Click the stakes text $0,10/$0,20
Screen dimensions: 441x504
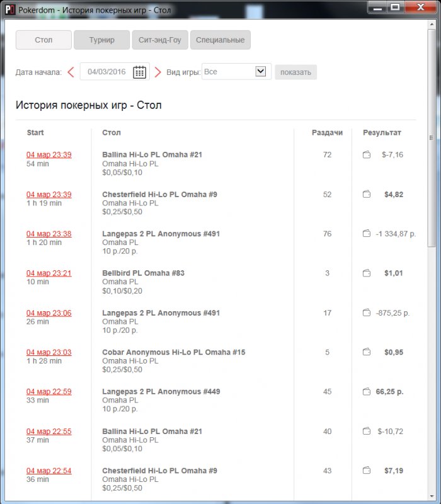(x=122, y=290)
